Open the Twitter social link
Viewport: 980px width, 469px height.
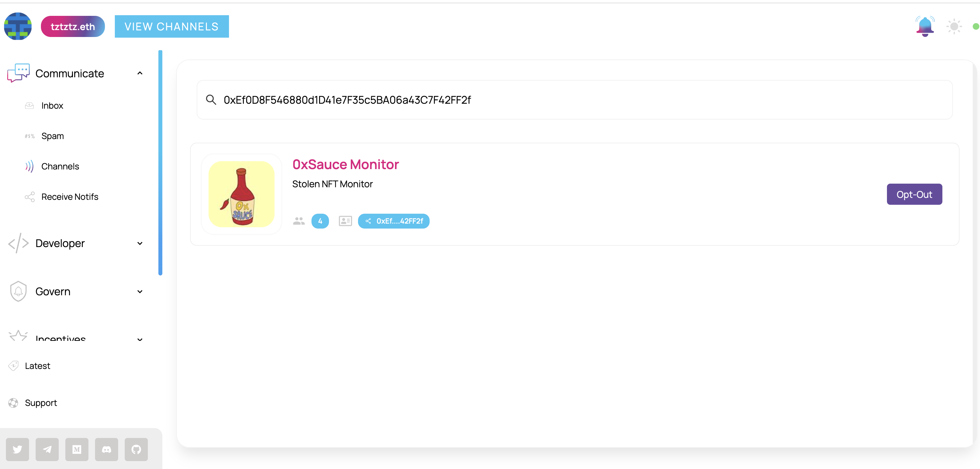click(x=17, y=449)
